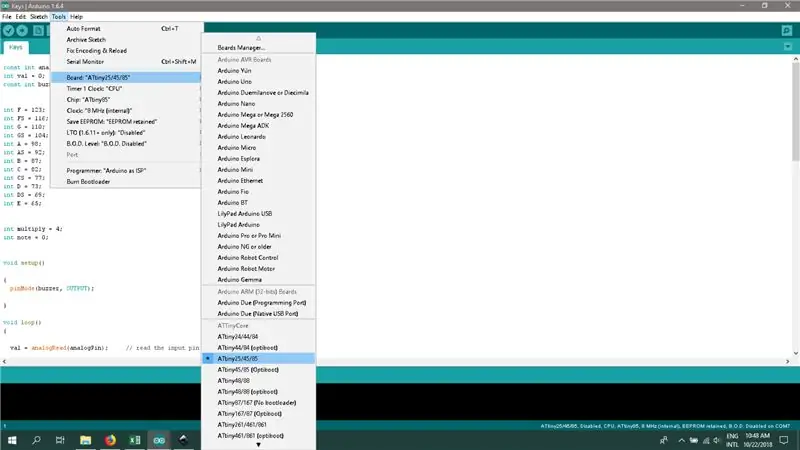Select Arduino Robot Motor board
Viewport: 800px width, 450px height.
coord(259,268)
